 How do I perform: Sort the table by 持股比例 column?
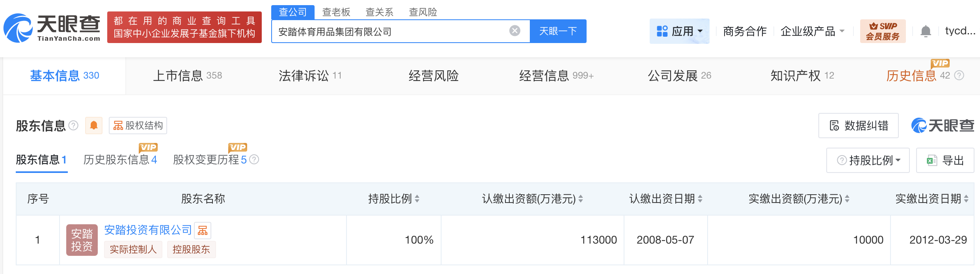(x=417, y=199)
